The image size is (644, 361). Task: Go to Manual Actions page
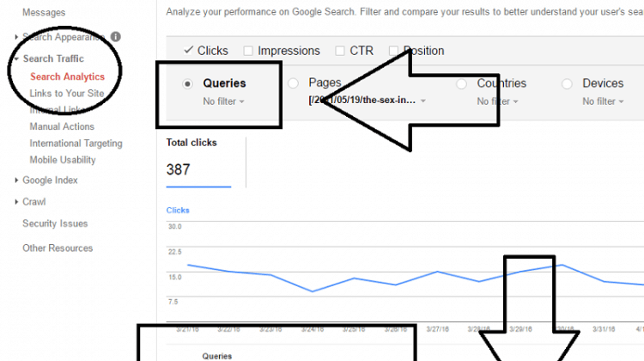click(62, 126)
